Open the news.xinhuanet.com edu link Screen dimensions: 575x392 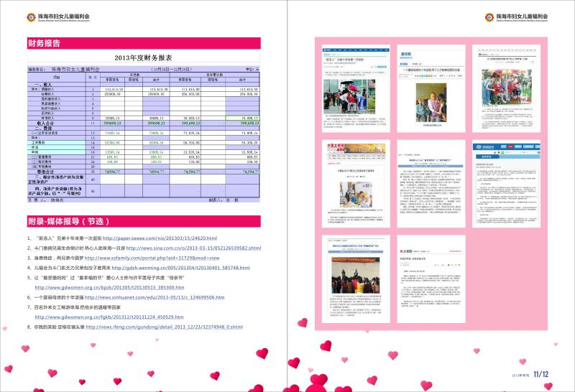155,297
